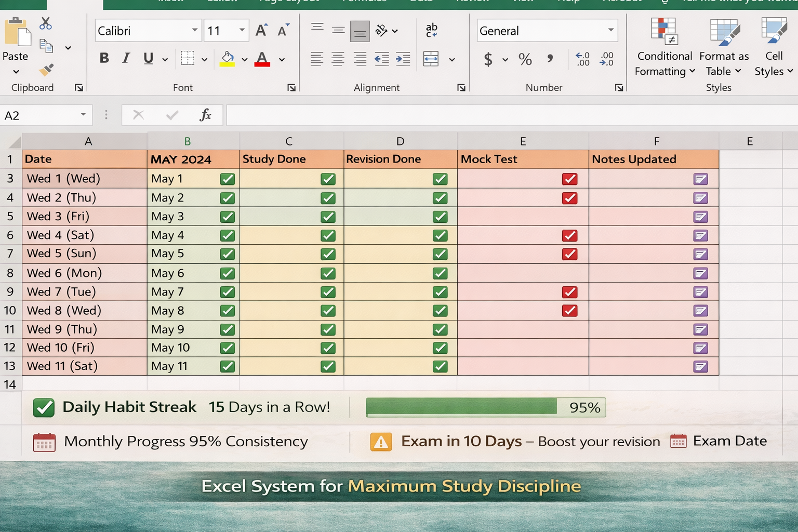The height and width of the screenshot is (532, 798).
Task: Select row header 8
Action: click(x=10, y=273)
